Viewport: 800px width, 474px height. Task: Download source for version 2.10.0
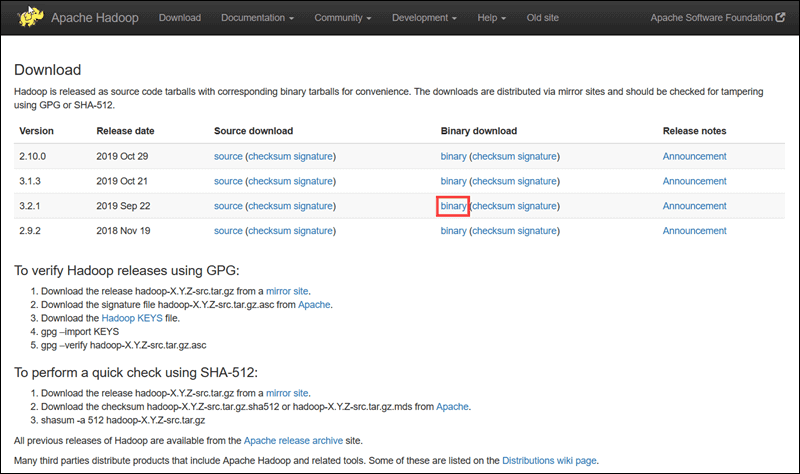coord(228,157)
